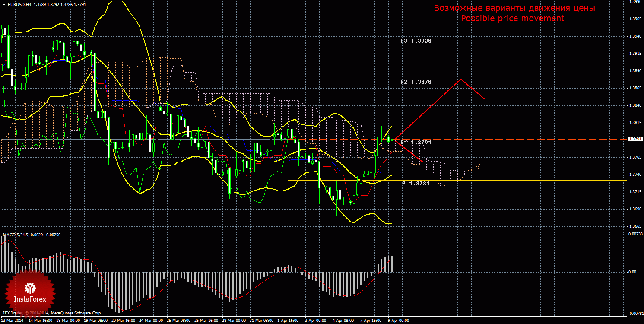Click the 13 Mar 2014 date label
The image size is (644, 324).
pyautogui.click(x=13, y=321)
